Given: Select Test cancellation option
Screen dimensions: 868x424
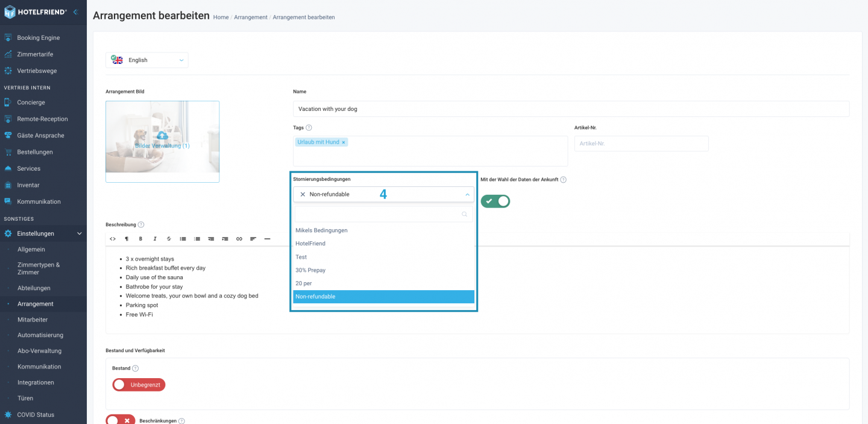Looking at the screenshot, I should coord(383,257).
